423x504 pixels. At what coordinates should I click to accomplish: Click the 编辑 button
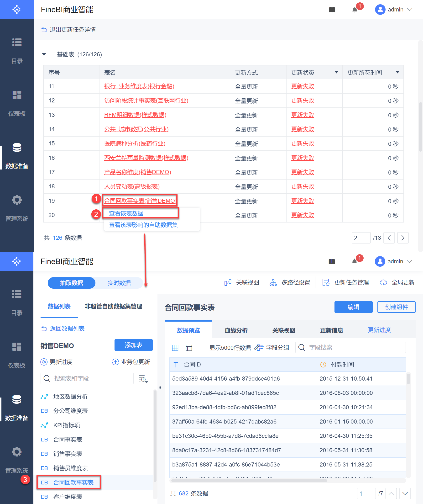pos(354,307)
